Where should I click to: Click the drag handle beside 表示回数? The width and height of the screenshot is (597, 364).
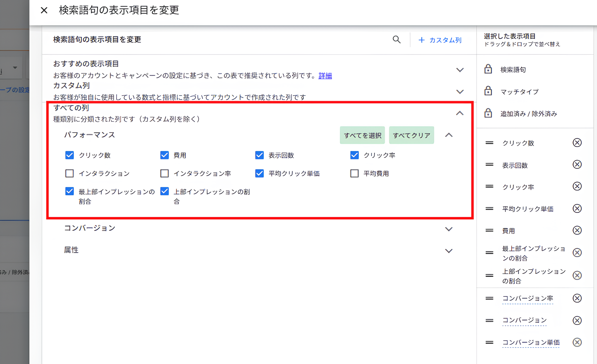click(489, 165)
